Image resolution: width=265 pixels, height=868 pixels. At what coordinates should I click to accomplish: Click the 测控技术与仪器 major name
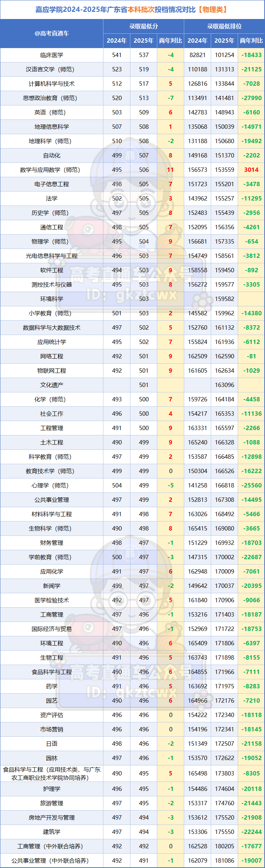52,284
